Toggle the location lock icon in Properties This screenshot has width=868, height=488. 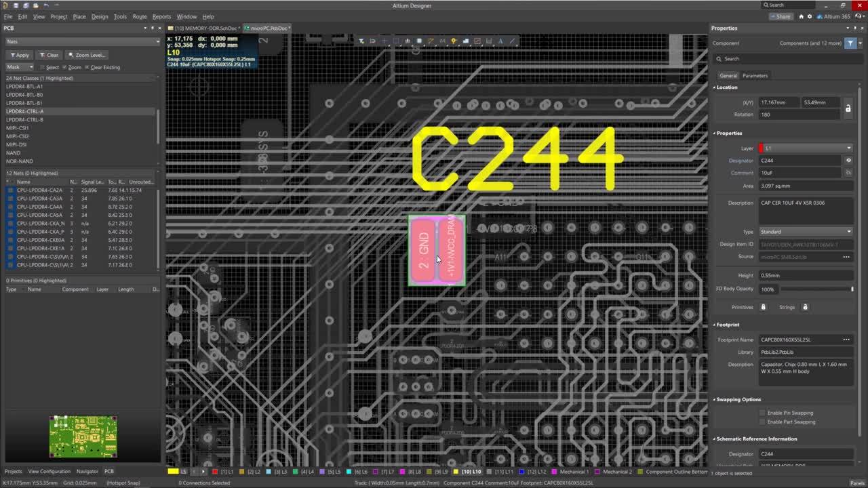848,108
